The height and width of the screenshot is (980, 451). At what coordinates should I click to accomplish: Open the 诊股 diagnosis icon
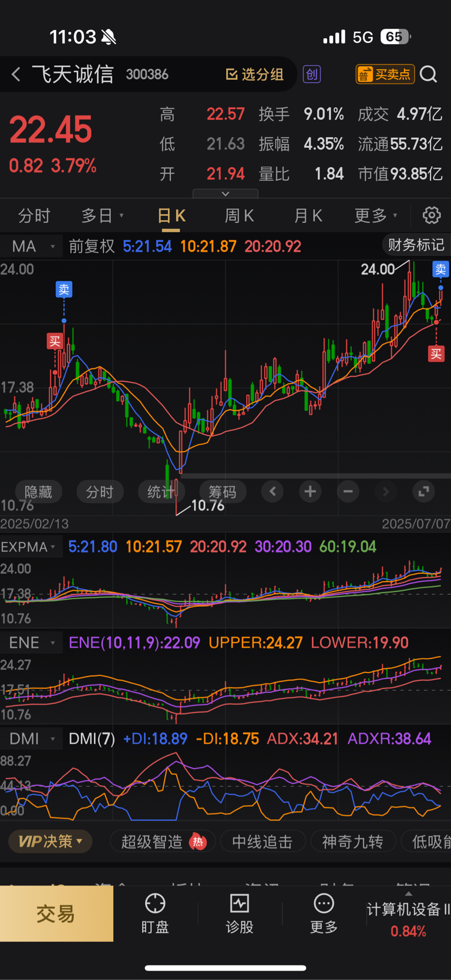(x=240, y=914)
